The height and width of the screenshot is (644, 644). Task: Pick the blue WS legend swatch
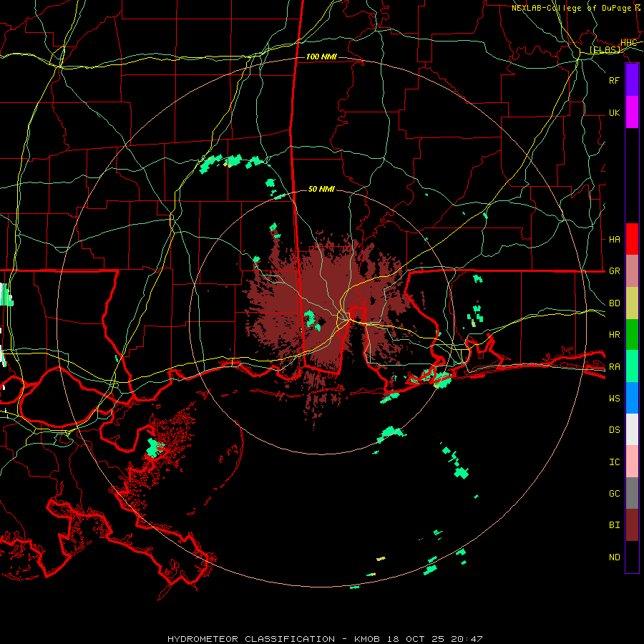(x=632, y=398)
